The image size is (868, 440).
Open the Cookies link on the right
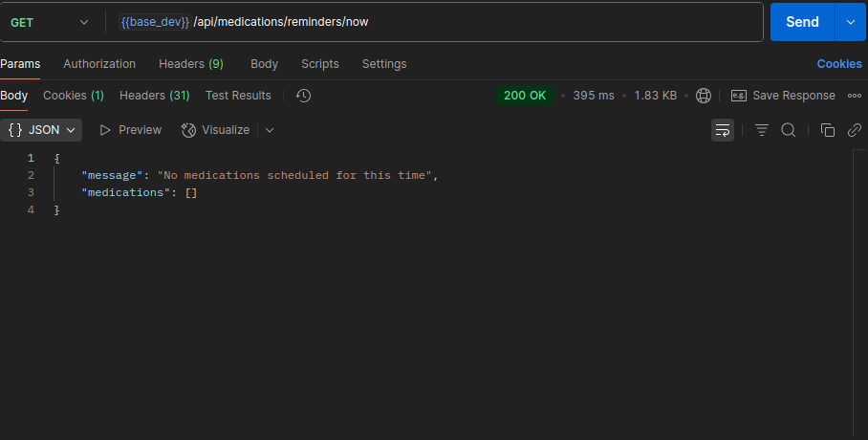coord(838,64)
